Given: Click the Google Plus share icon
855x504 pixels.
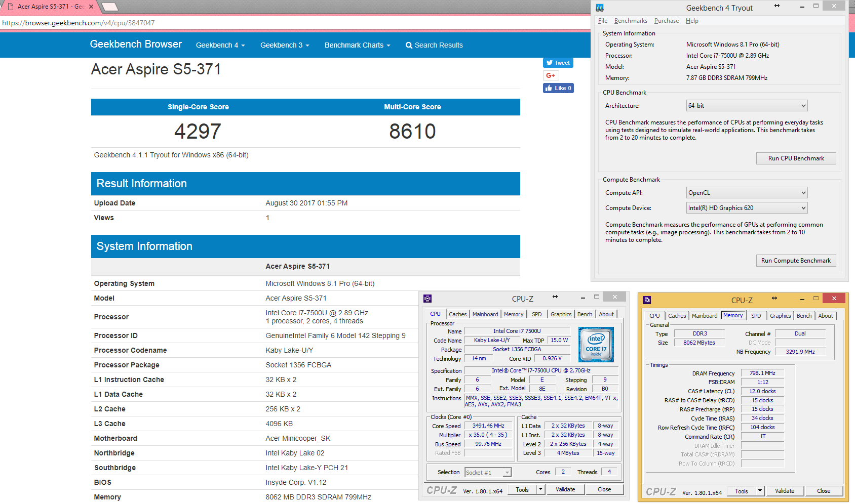Looking at the screenshot, I should tap(551, 75).
